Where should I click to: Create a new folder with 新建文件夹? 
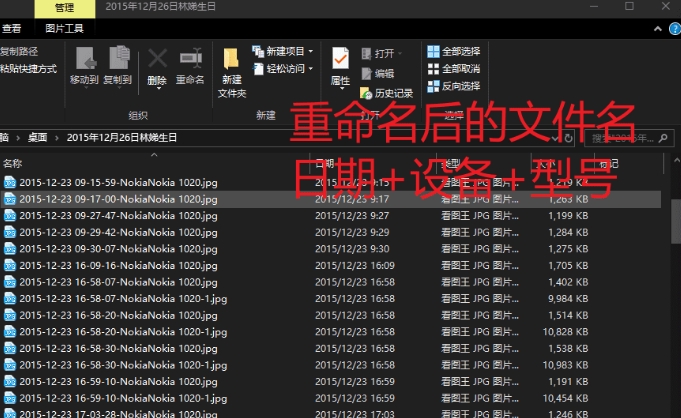click(232, 70)
